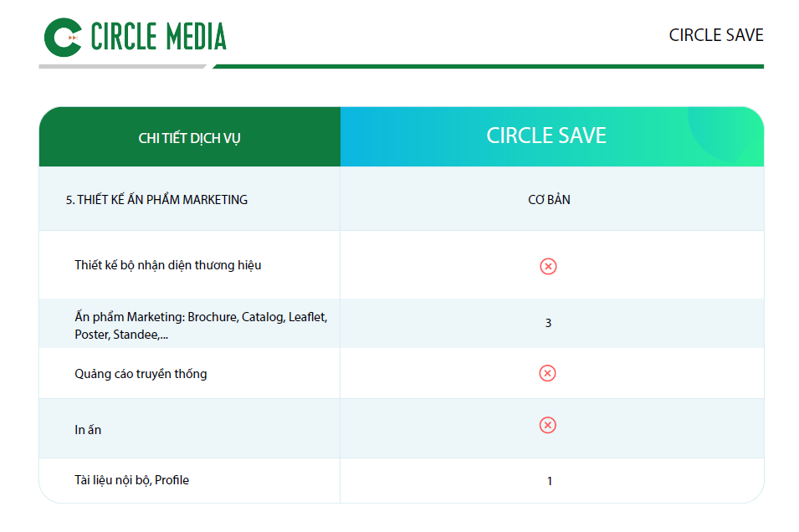Click the CIRCLE SAVE label at top right

tap(716, 35)
